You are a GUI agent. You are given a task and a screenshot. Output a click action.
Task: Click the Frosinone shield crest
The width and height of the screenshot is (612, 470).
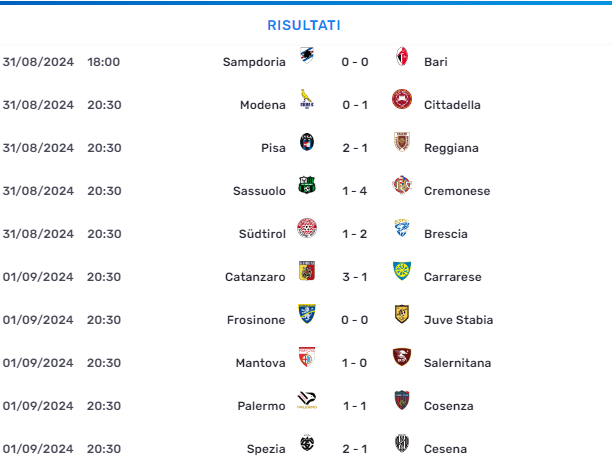pos(307,314)
